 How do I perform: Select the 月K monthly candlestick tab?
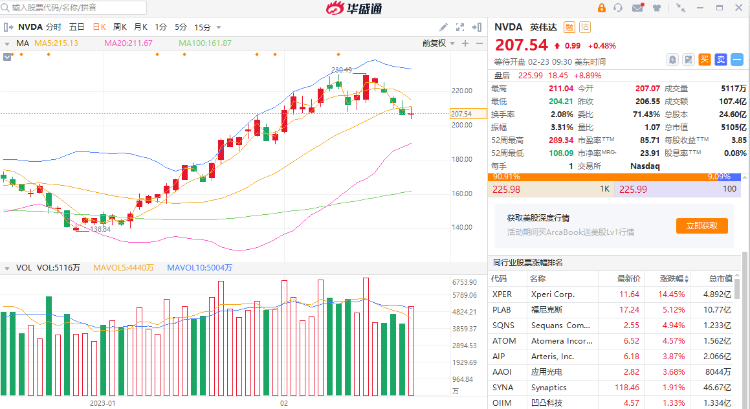(x=141, y=27)
